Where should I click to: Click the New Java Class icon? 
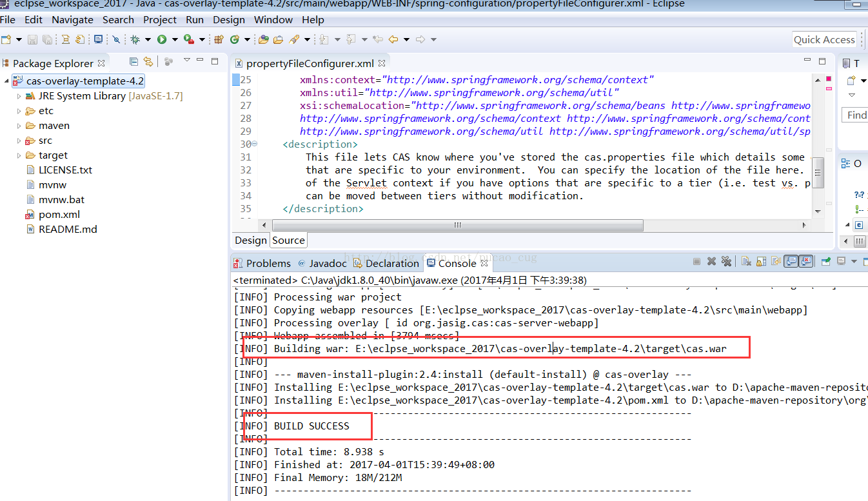pos(235,39)
